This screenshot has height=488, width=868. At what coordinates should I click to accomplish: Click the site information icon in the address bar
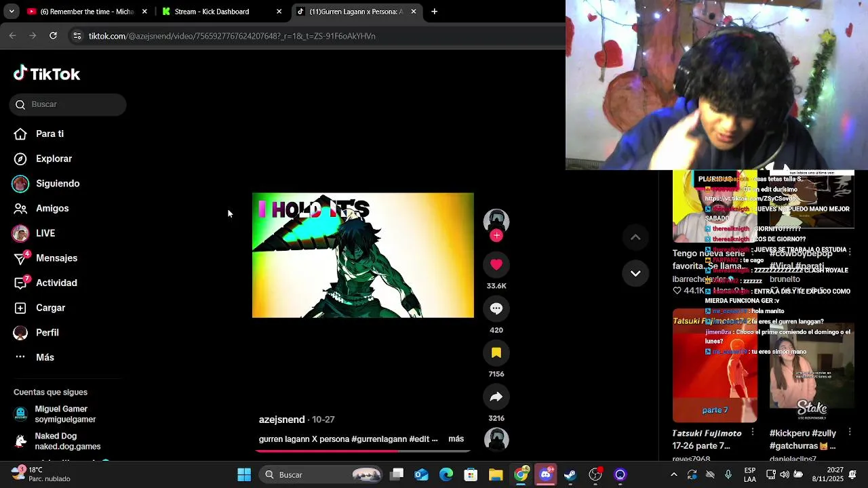coord(77,36)
